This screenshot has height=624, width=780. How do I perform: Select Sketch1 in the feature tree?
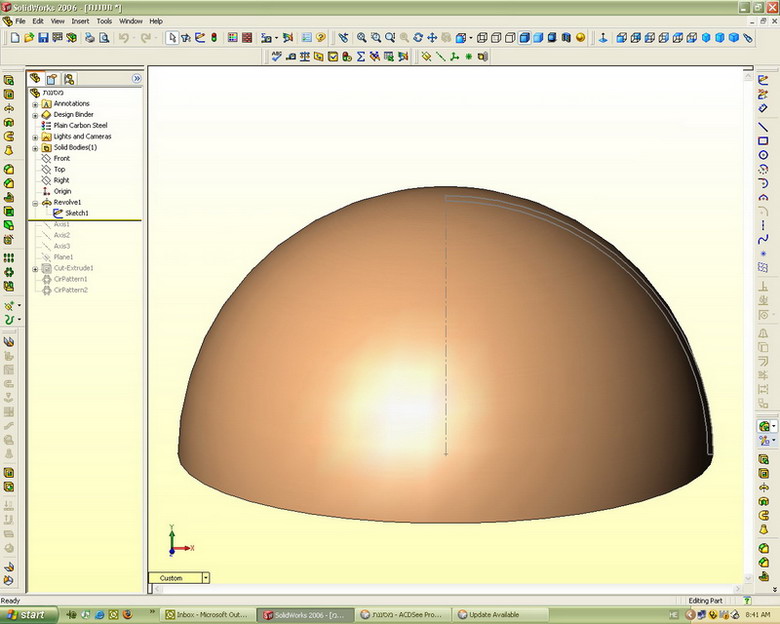[x=76, y=213]
